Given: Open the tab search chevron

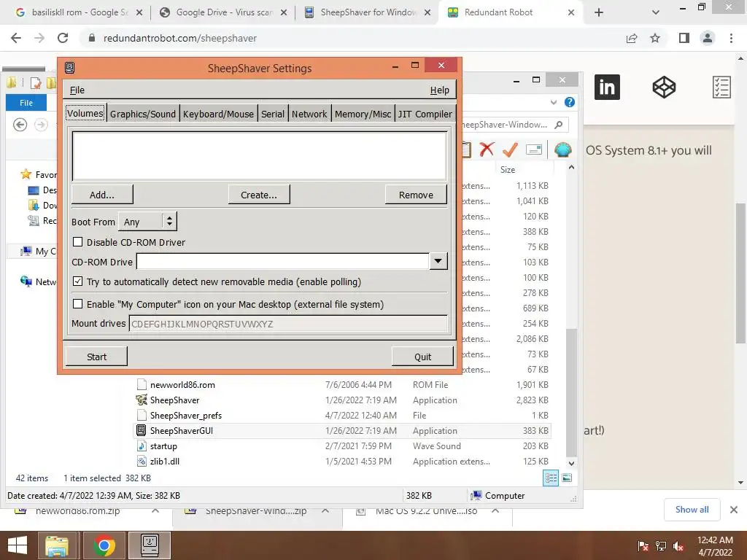Looking at the screenshot, I should coord(656,12).
